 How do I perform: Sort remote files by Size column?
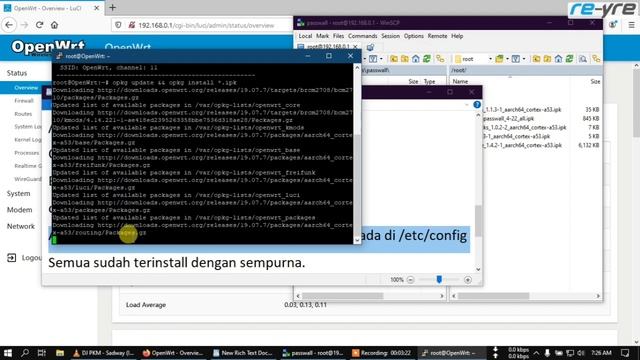[x=595, y=82]
